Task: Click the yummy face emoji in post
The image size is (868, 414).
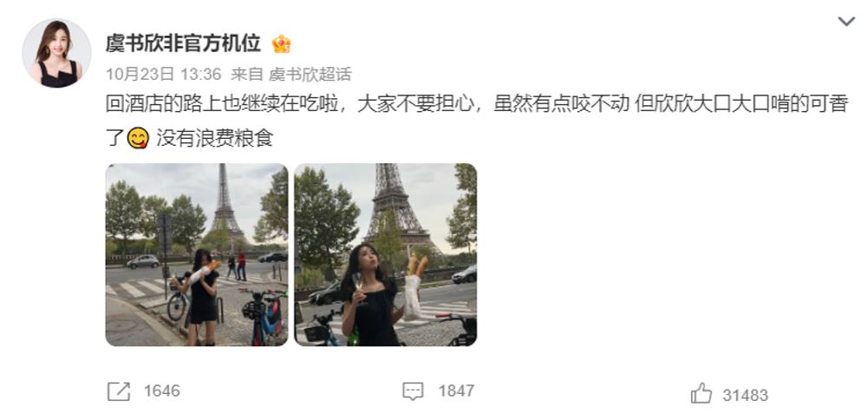Action: pyautogui.click(x=138, y=138)
